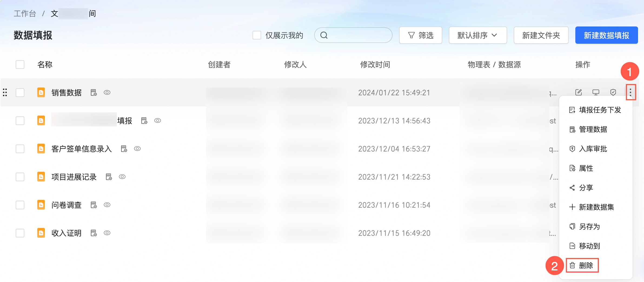The width and height of the screenshot is (644, 282).
Task: Go to 工作台 via breadcrumb
Action: click(x=25, y=14)
